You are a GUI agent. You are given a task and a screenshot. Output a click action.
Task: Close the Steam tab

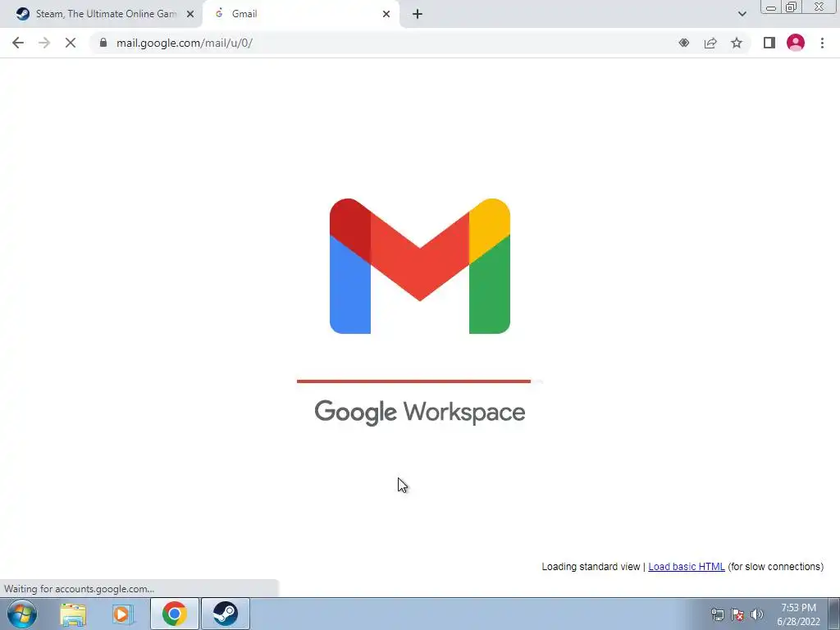coord(190,14)
